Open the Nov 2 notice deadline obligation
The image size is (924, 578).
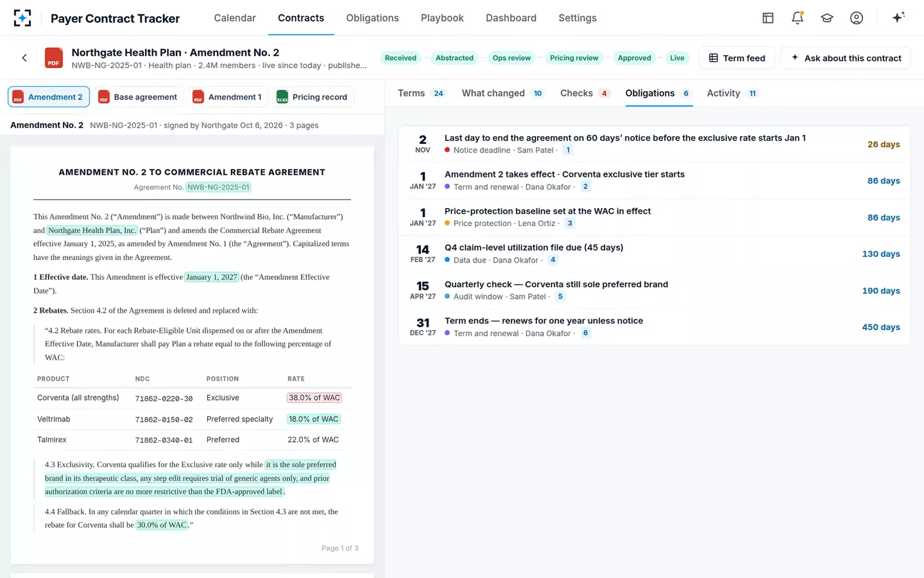pos(654,144)
